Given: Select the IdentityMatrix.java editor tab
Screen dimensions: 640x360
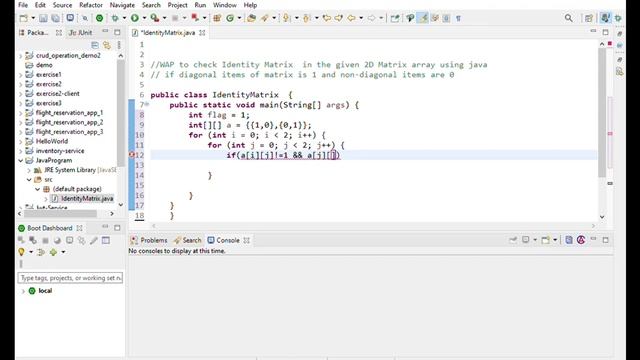Looking at the screenshot, I should (167, 33).
